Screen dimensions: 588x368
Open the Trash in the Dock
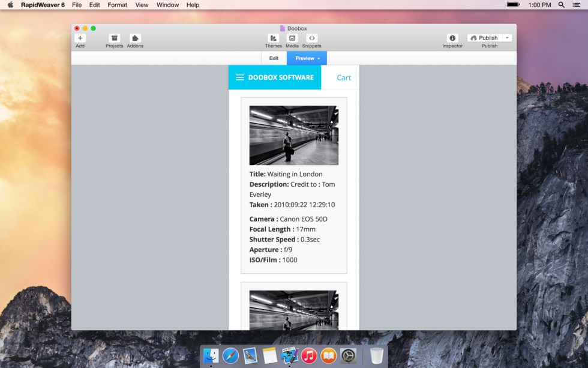pyautogui.click(x=377, y=355)
